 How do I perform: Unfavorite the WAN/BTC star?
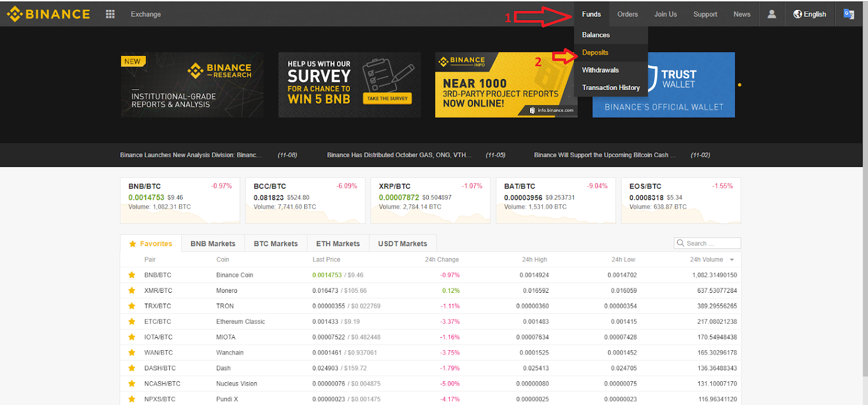(132, 352)
